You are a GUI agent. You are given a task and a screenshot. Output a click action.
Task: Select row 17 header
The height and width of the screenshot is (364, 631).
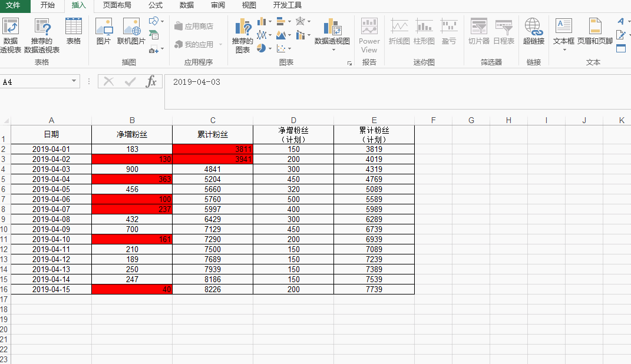click(x=5, y=299)
